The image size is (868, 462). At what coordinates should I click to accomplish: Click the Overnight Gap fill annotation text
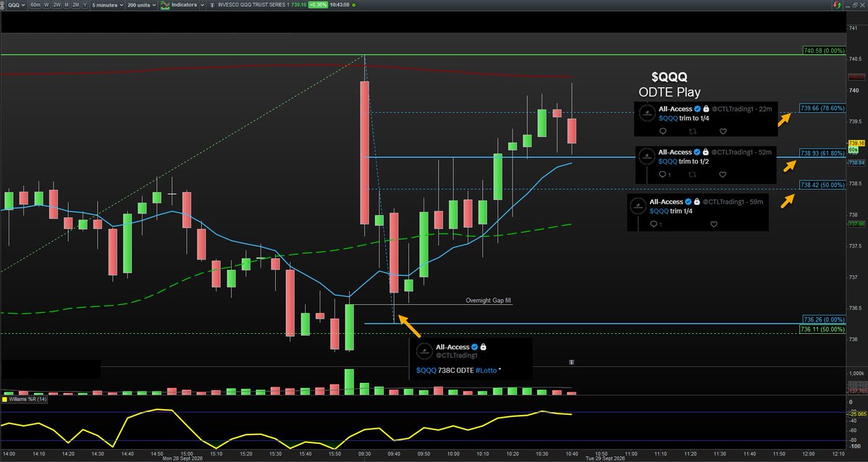coord(488,301)
